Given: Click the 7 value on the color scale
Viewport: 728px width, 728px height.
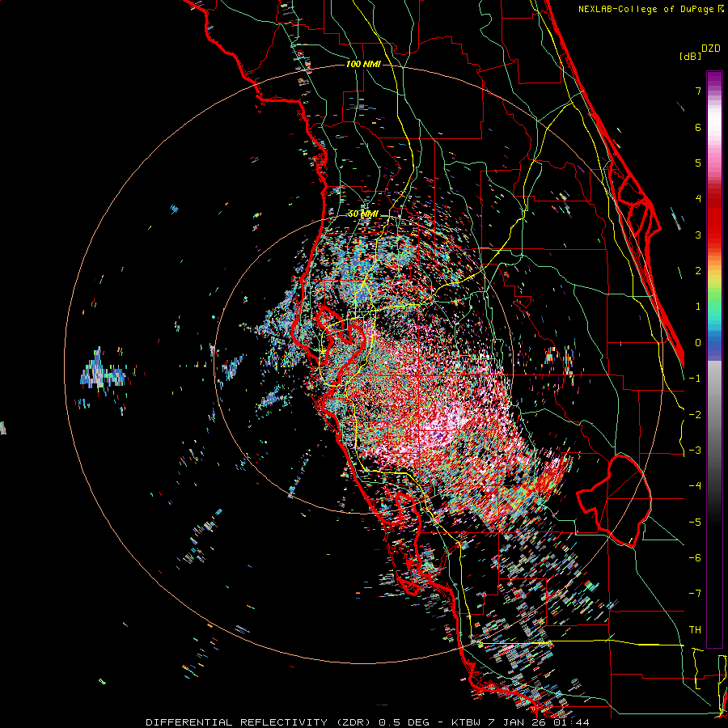Looking at the screenshot, I should point(698,91).
